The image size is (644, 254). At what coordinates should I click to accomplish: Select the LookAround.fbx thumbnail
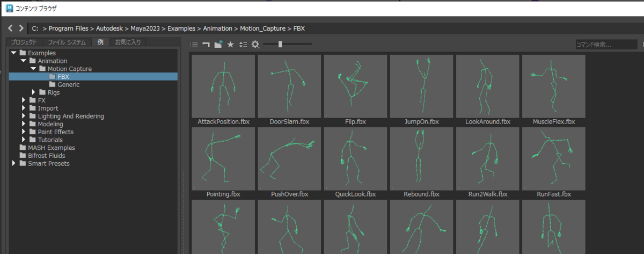click(487, 86)
